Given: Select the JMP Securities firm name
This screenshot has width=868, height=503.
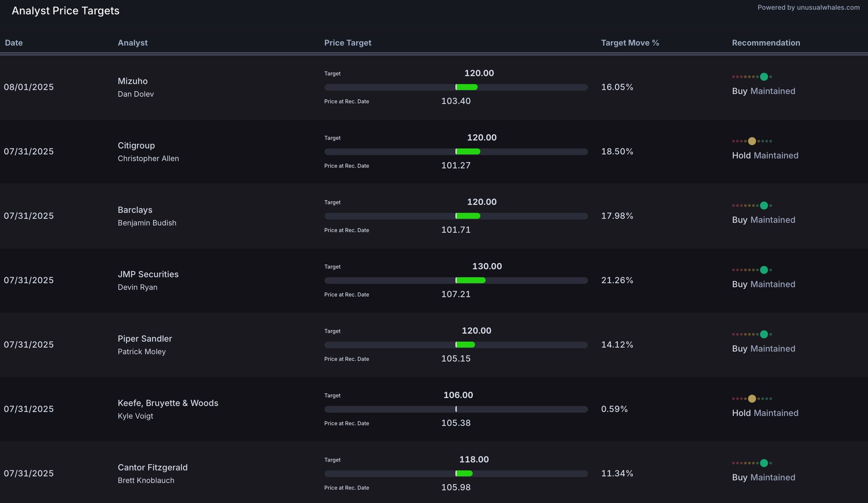Looking at the screenshot, I should click(148, 274).
